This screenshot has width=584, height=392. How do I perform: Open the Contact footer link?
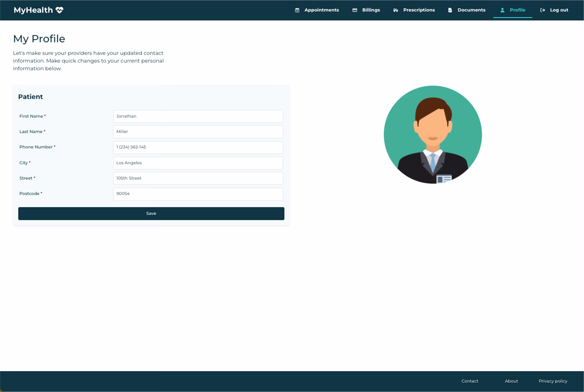coord(469,381)
